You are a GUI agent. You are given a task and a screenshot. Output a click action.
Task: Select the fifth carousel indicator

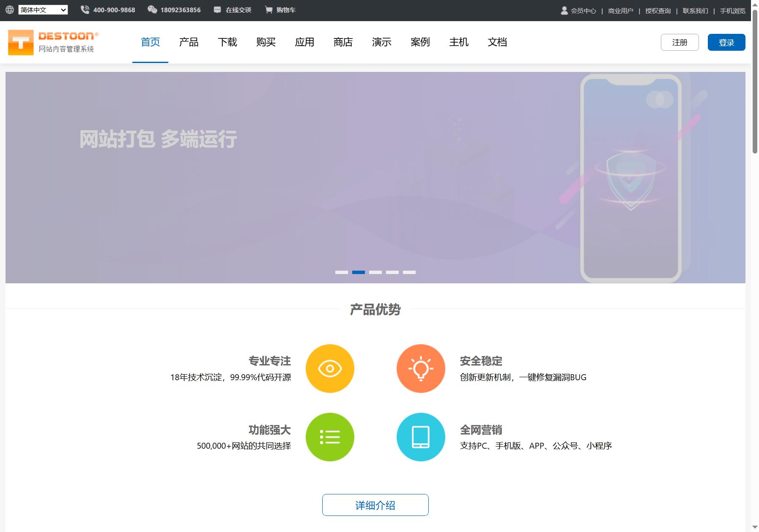[409, 272]
